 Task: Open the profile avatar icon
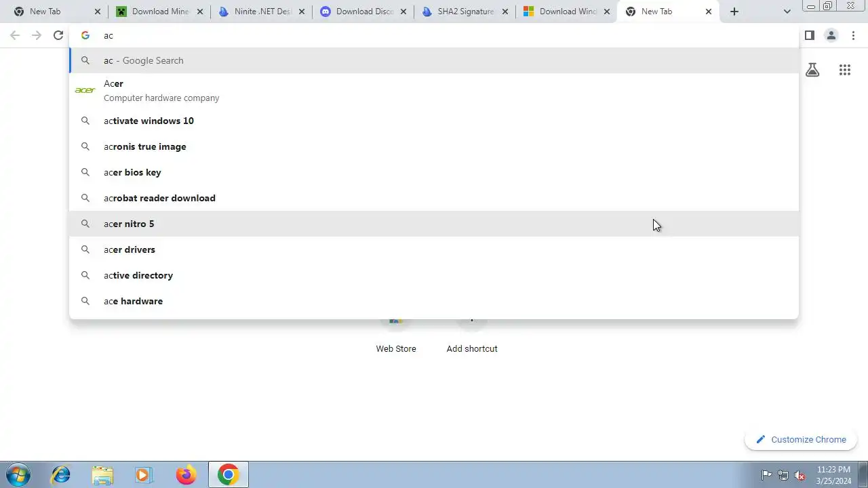point(831,35)
